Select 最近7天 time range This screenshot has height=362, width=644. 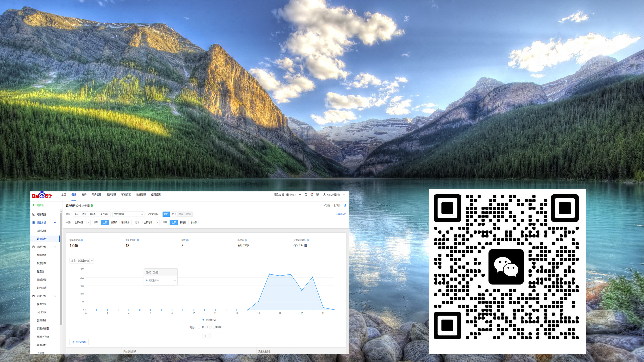coord(93,214)
